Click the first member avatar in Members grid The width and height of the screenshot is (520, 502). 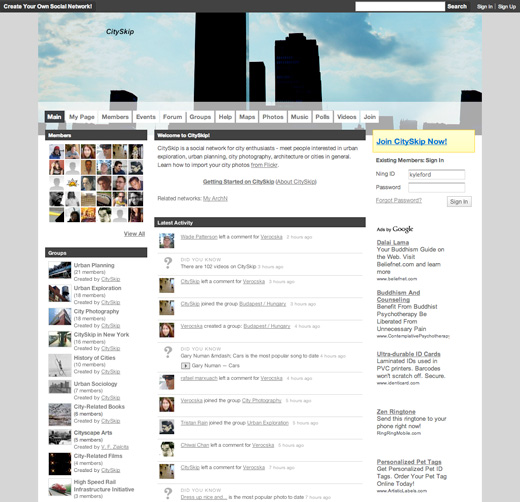coord(56,152)
